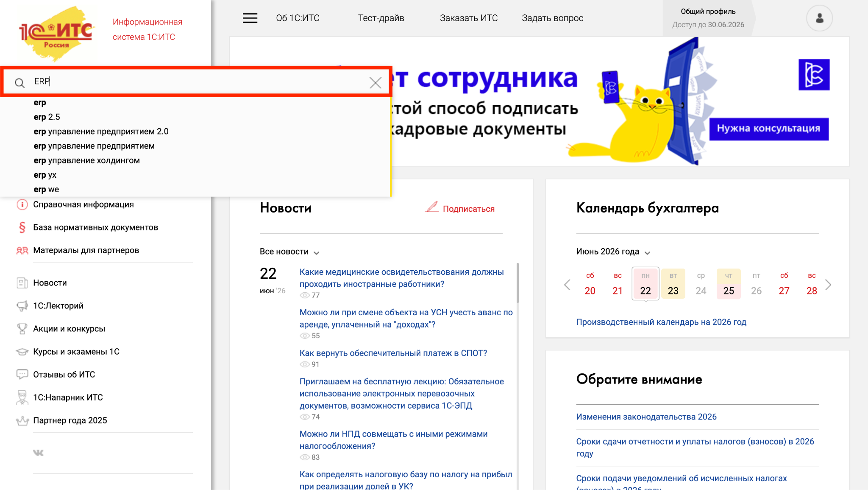Open Заказать ИТС menu item
This screenshot has width=868, height=490.
click(469, 18)
